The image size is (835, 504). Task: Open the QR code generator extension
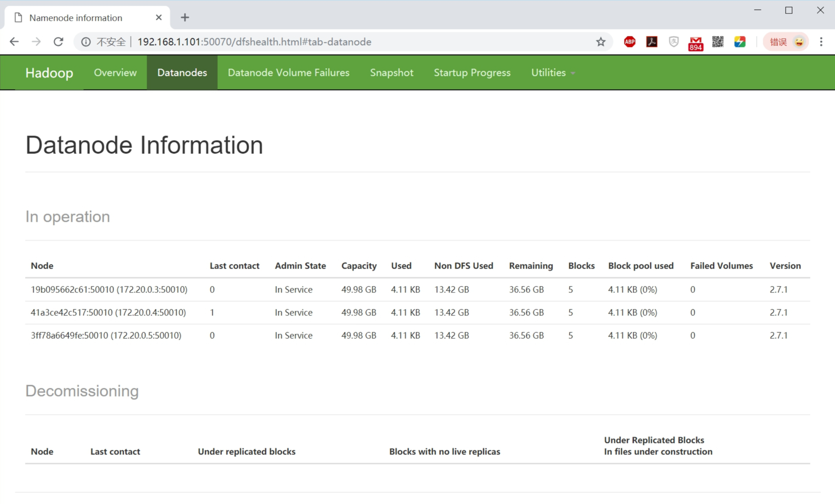click(717, 42)
